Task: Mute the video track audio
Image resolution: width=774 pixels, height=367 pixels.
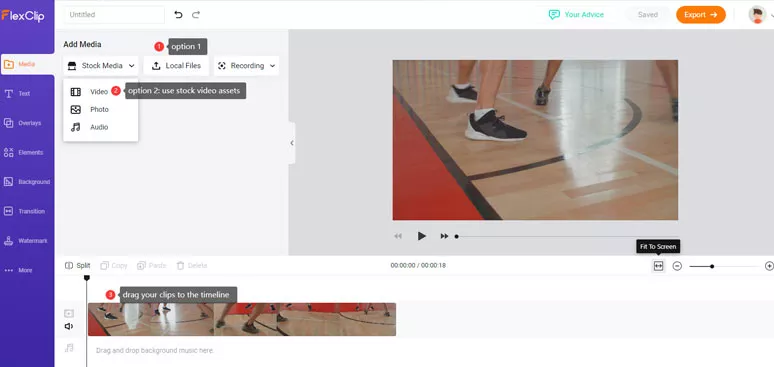Action: 69,326
